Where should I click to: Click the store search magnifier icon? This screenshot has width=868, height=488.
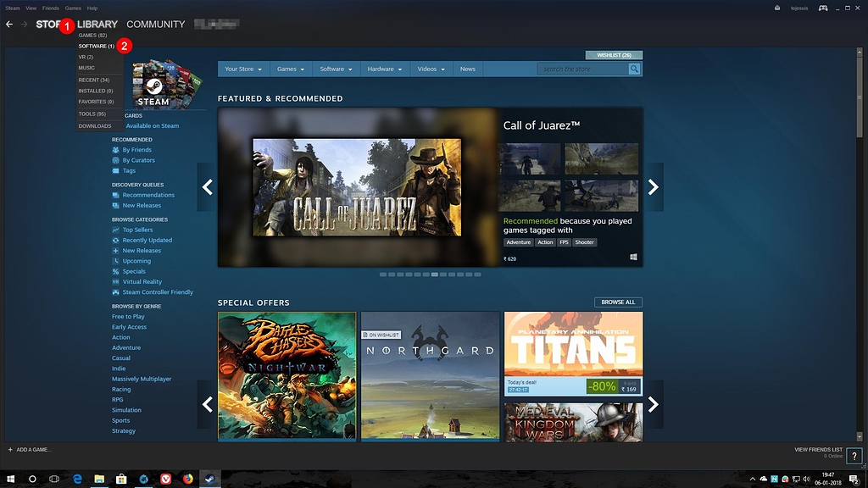pyautogui.click(x=634, y=69)
